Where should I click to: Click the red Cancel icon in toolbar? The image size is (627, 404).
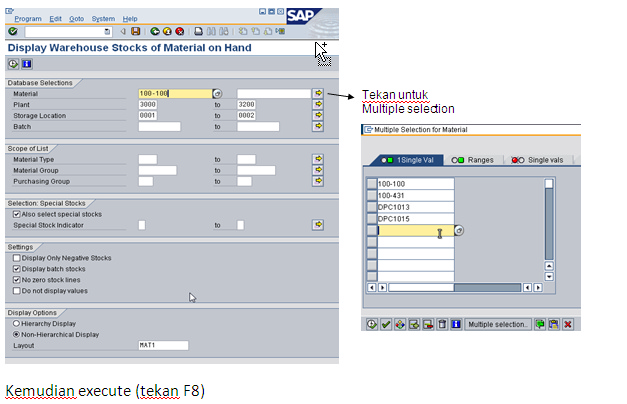pyautogui.click(x=179, y=31)
